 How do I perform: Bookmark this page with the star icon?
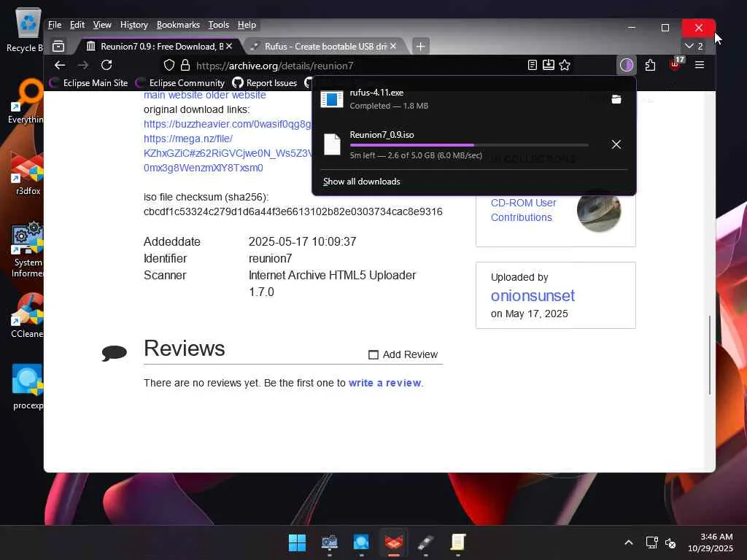click(565, 65)
